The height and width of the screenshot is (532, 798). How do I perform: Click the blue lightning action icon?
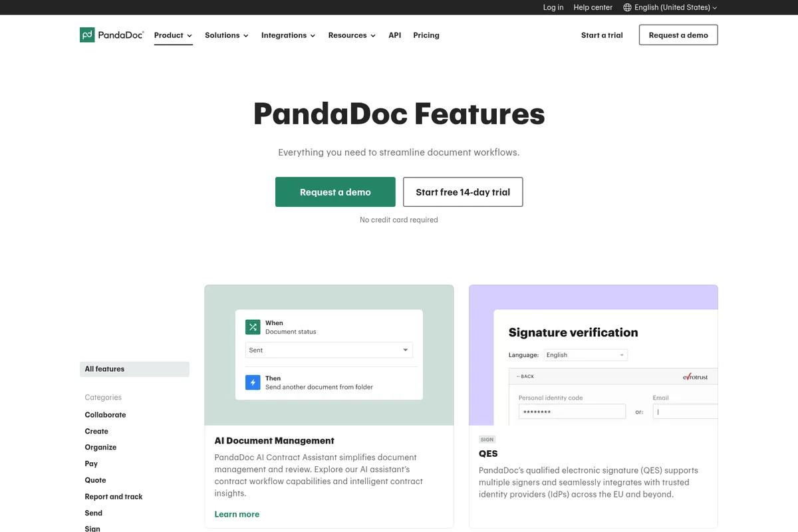[252, 382]
